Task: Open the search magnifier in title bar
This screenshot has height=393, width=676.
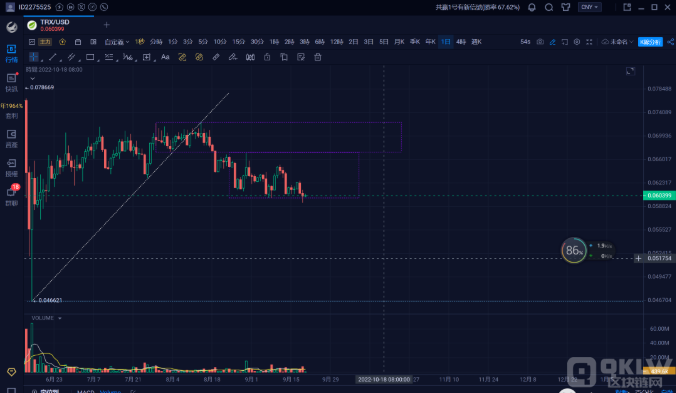Action: 549,7
